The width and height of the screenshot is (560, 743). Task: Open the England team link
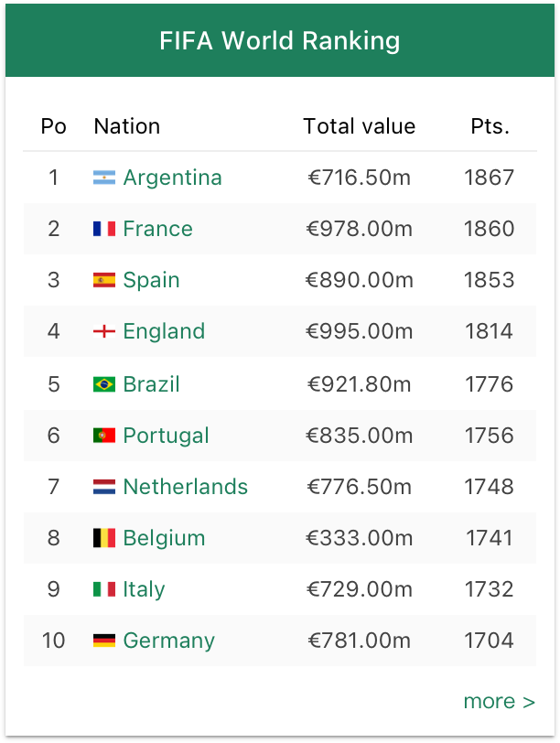click(164, 331)
